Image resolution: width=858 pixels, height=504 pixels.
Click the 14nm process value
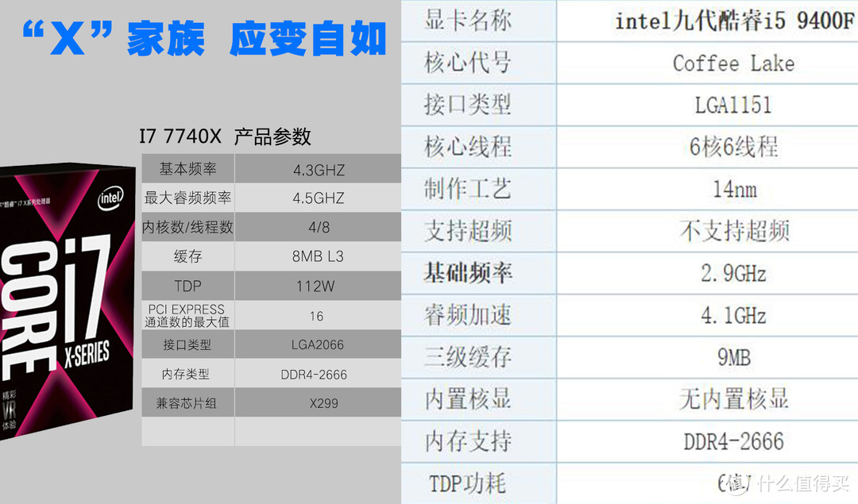tap(734, 189)
